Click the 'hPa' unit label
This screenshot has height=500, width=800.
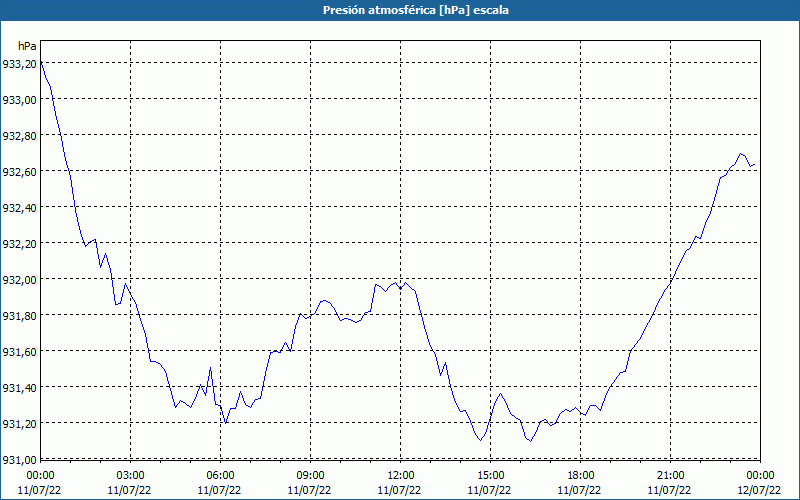27,46
